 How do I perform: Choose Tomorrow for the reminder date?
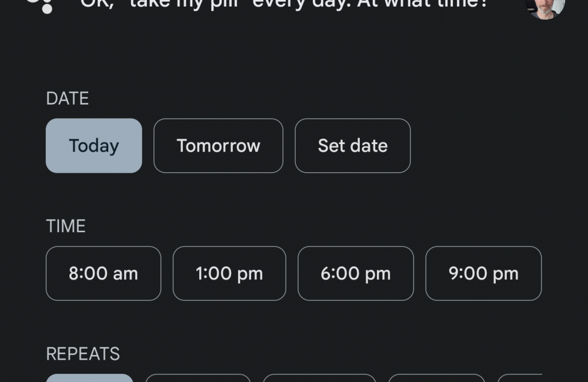point(218,146)
